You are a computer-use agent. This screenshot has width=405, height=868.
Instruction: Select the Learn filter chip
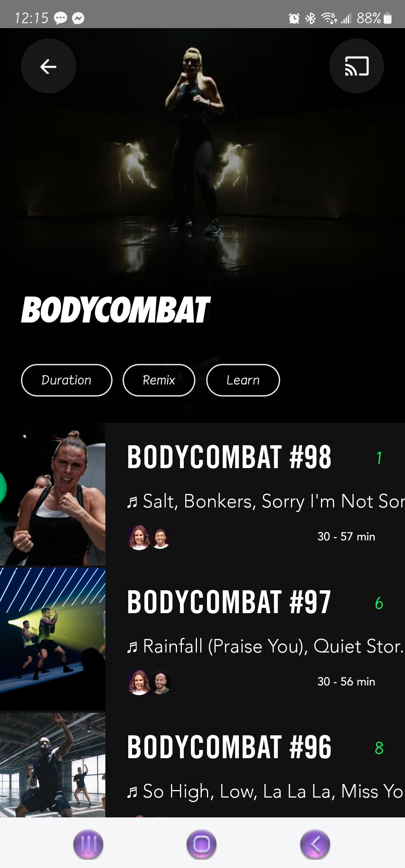click(243, 380)
